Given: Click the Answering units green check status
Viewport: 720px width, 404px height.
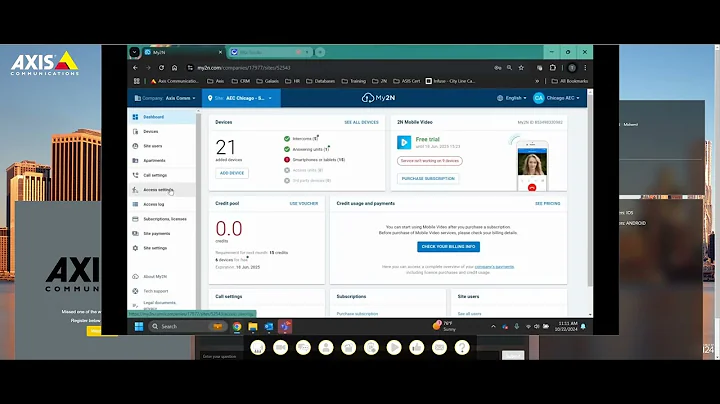Looking at the screenshot, I should (287, 149).
